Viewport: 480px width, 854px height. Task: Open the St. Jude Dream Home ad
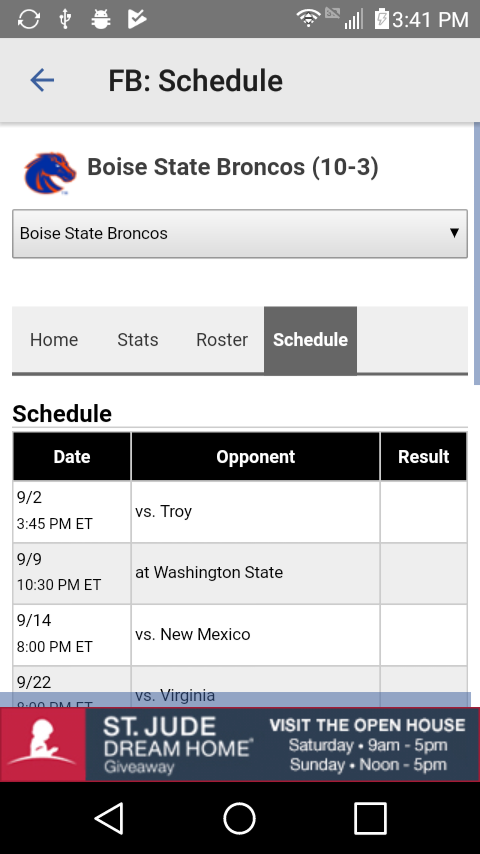click(x=240, y=745)
